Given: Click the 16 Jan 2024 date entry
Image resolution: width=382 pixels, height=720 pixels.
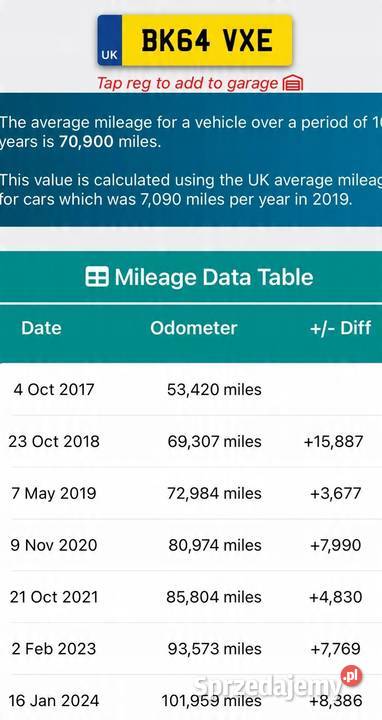Looking at the screenshot, I should click(54, 701).
